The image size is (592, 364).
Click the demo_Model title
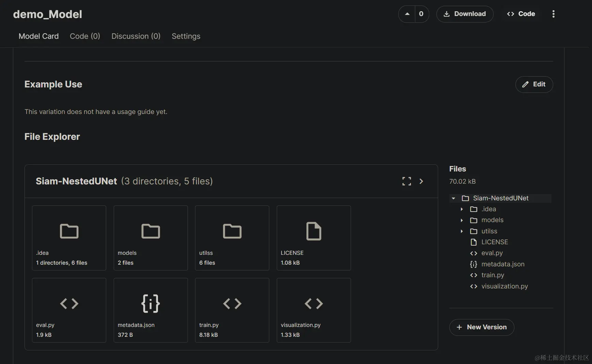[47, 14]
